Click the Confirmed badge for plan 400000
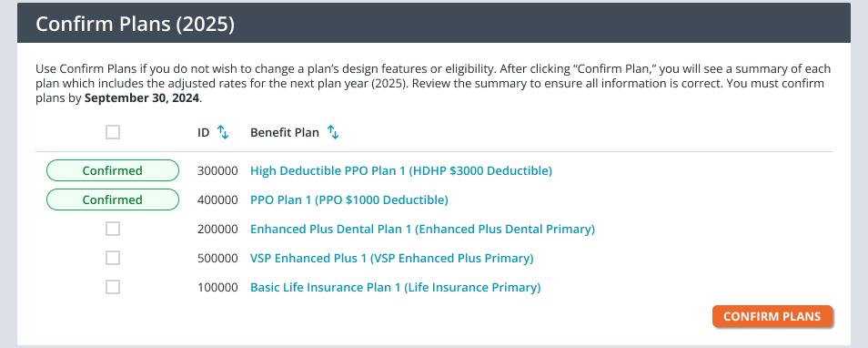 click(x=113, y=200)
